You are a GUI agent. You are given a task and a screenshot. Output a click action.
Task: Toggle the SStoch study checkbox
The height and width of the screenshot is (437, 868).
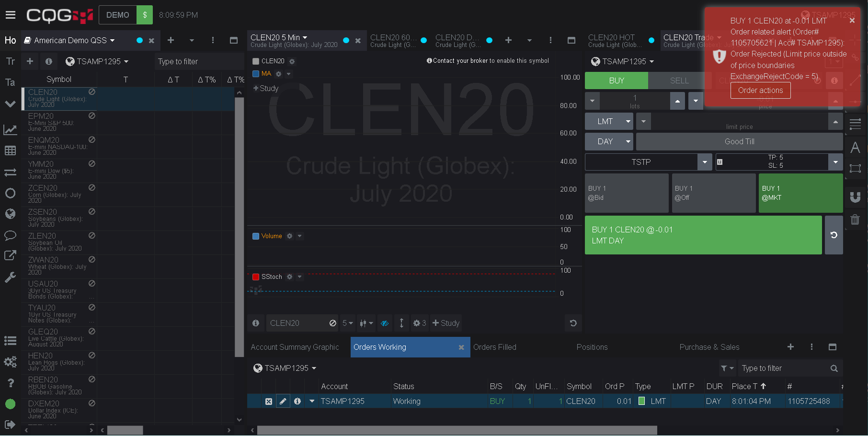pyautogui.click(x=256, y=276)
